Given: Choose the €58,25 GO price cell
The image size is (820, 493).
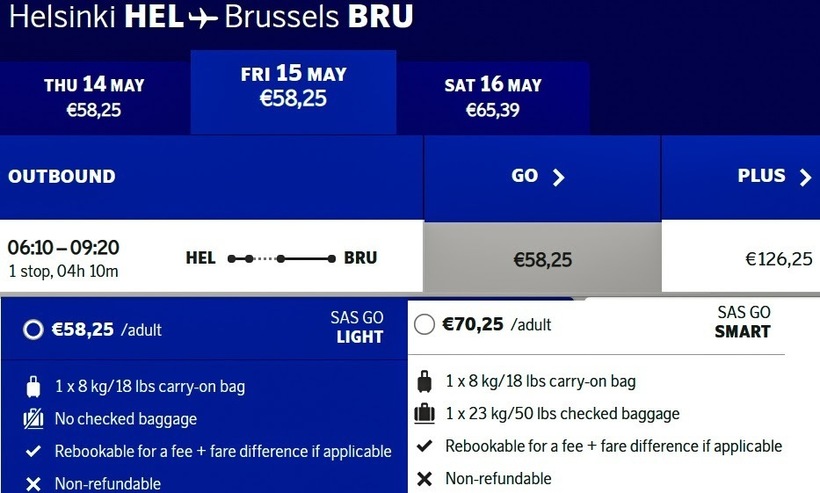Looking at the screenshot, I should coord(542,259).
